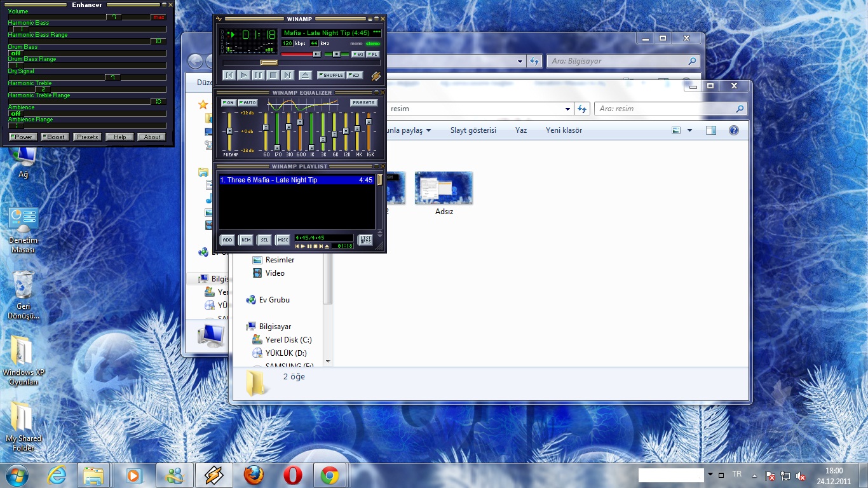Click the 16K equalizer band slider
This screenshot has width=868, height=488.
click(x=369, y=132)
